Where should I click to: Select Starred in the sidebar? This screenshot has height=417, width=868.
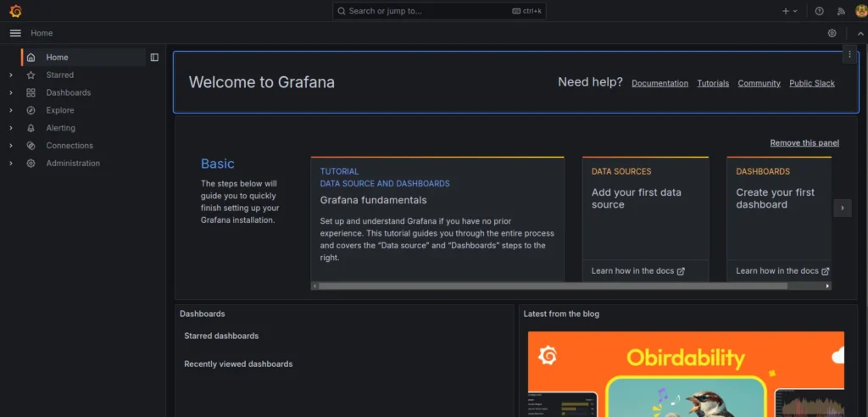(60, 75)
